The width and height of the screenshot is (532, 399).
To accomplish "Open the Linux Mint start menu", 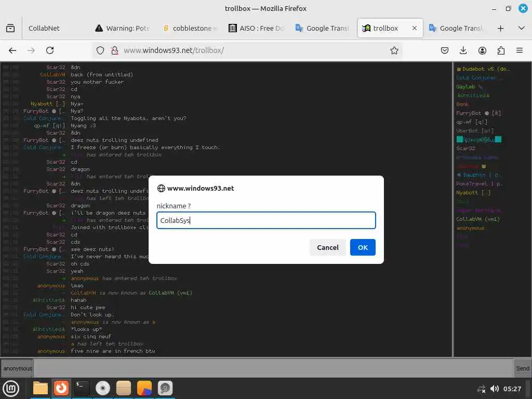I will (11, 389).
